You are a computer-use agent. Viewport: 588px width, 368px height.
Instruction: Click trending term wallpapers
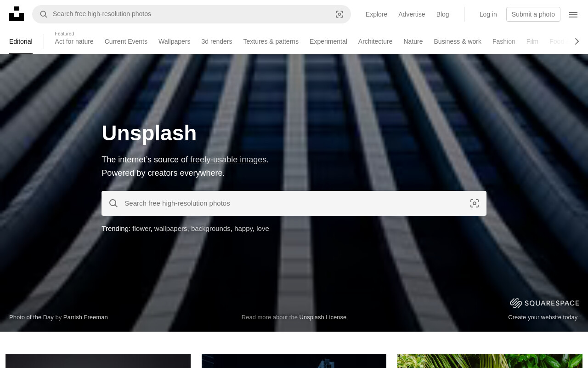170,229
